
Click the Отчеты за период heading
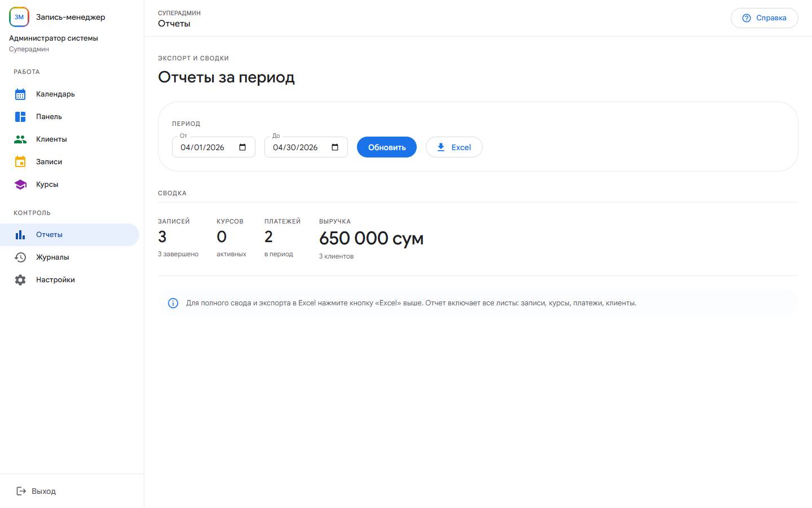tap(226, 77)
